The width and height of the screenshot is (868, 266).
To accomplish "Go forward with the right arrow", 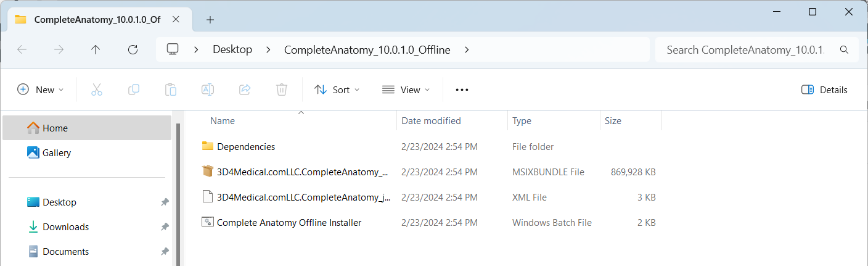I will (59, 50).
